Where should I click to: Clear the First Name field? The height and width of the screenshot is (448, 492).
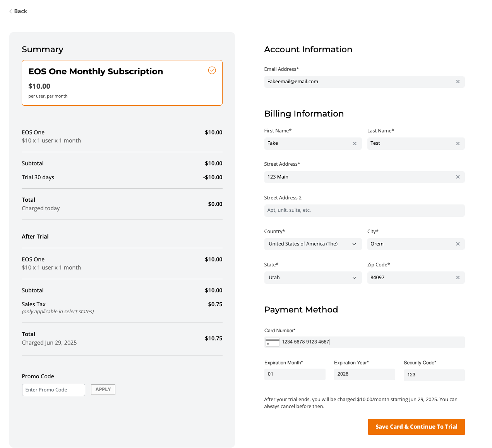[x=355, y=144]
